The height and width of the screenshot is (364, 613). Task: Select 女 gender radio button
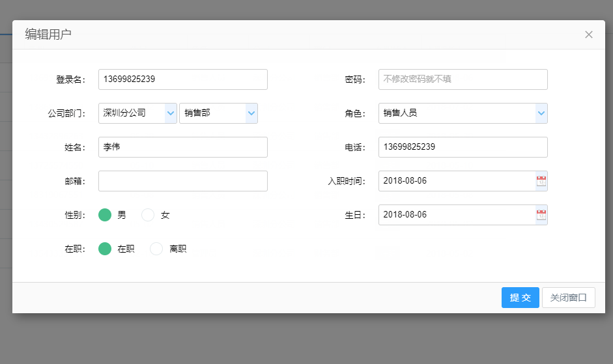148,215
